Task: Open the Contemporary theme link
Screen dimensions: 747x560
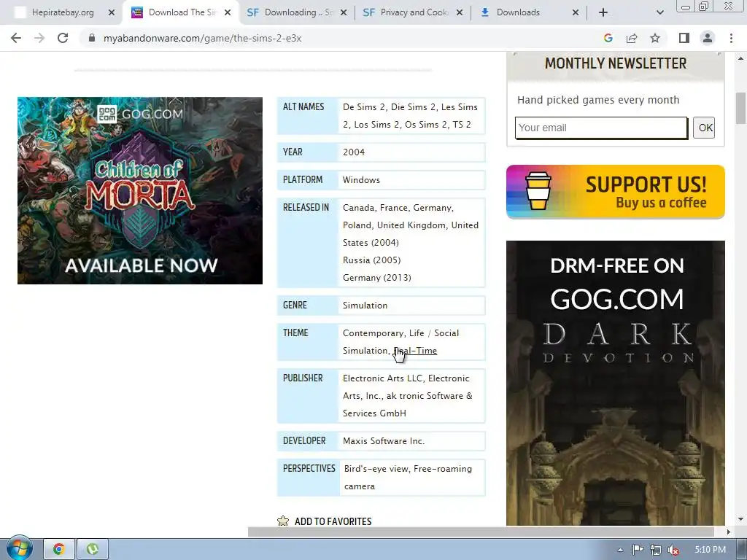Action: [373, 332]
